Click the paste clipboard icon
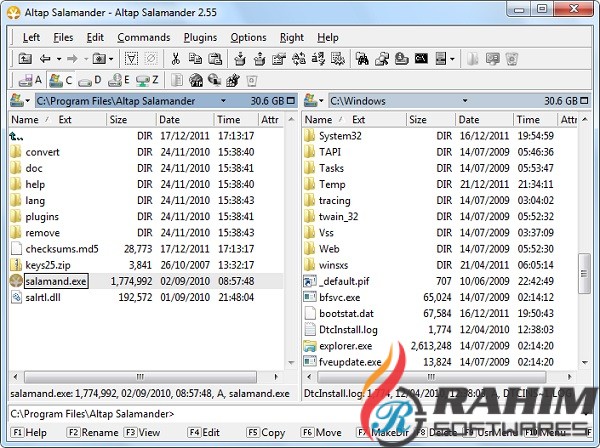 (x=215, y=59)
